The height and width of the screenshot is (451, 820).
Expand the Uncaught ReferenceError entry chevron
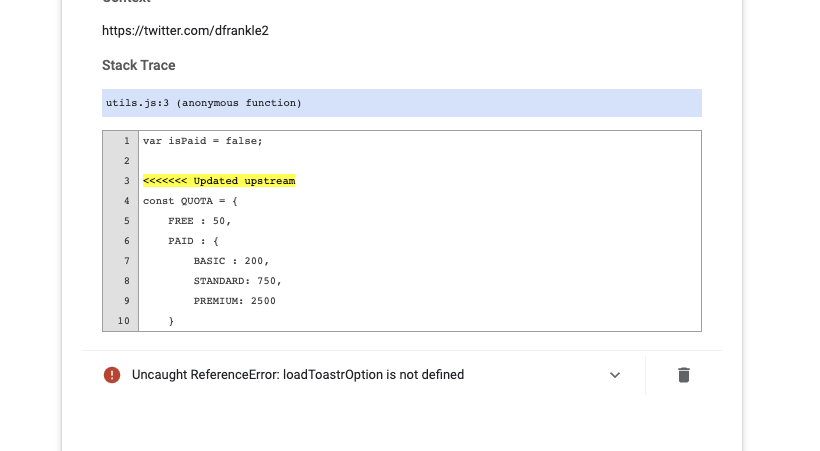click(x=615, y=375)
